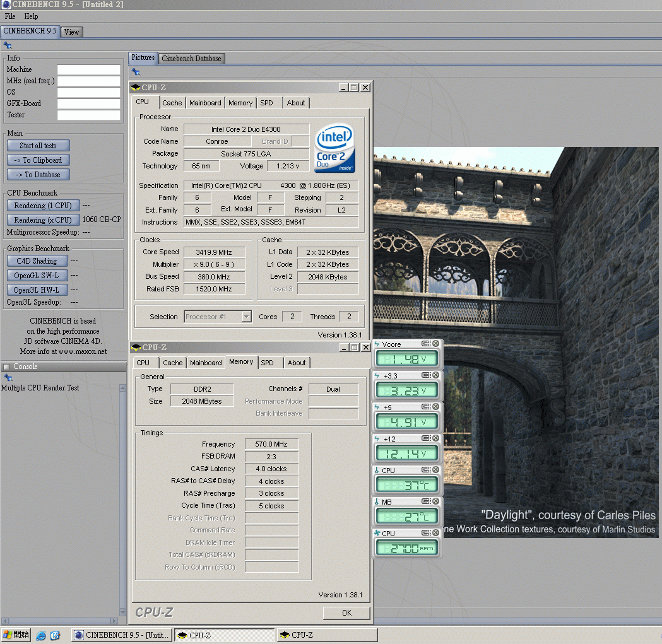Open the File menu

click(x=10, y=16)
